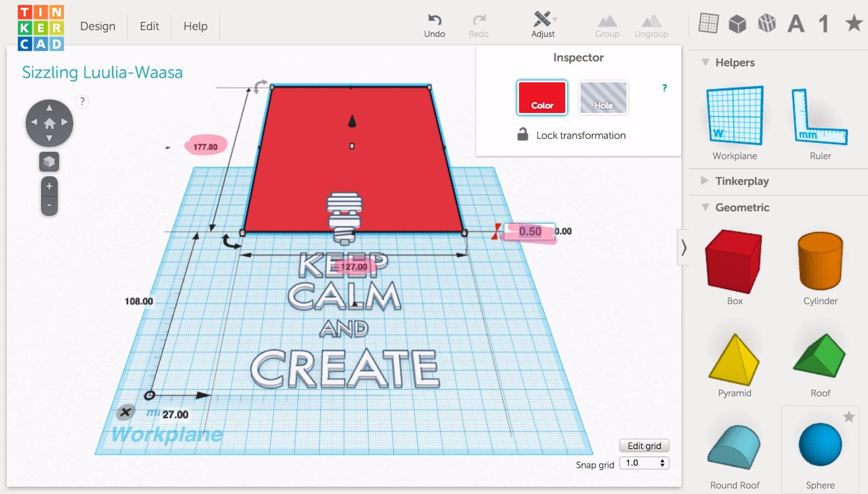Favorite the Sphere shape via its star
868x494 pixels.
coord(849,417)
